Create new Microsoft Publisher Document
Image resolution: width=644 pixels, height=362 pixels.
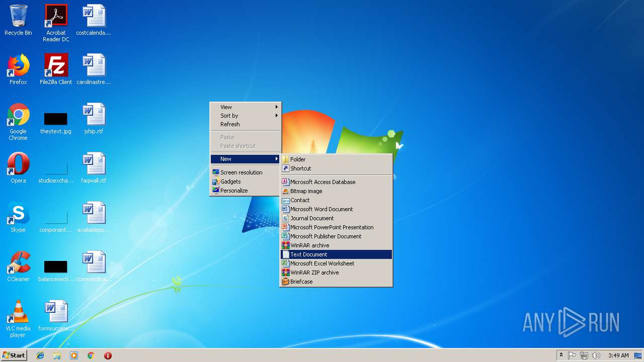point(336,236)
